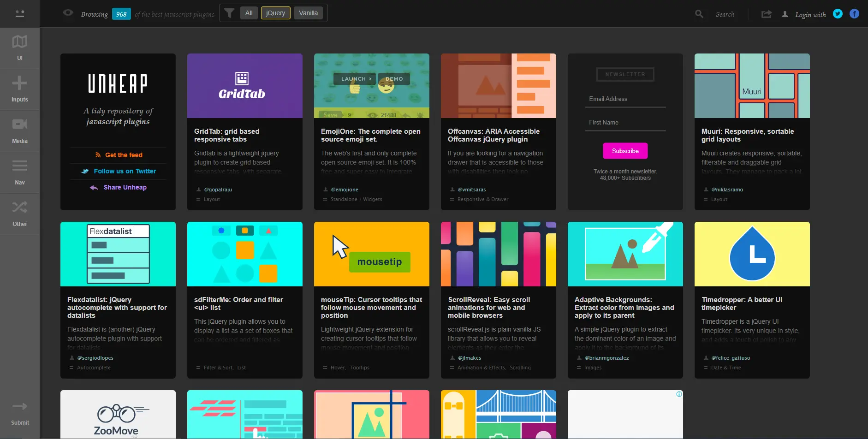Click the DEMO button on EmojiOne card

click(x=394, y=79)
